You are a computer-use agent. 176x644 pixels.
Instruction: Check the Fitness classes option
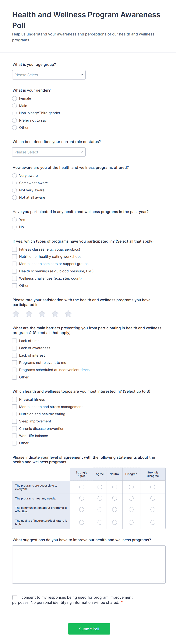tap(14, 249)
